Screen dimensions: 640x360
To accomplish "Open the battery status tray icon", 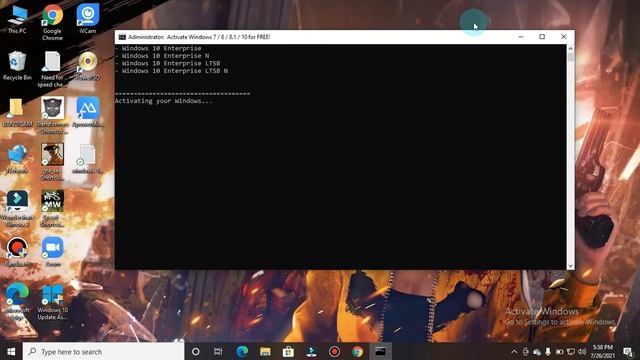I will click(560, 351).
